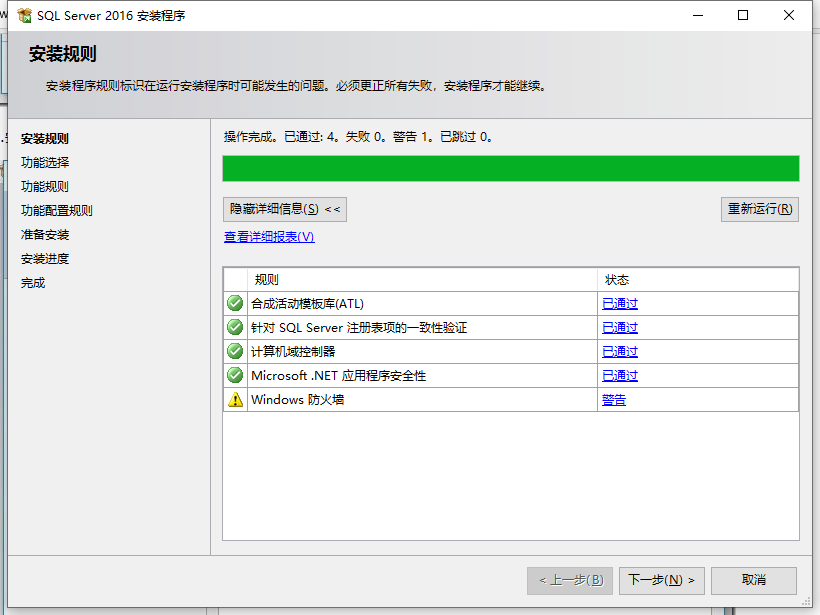Click the green progress bar
The image size is (820, 615).
[510, 167]
